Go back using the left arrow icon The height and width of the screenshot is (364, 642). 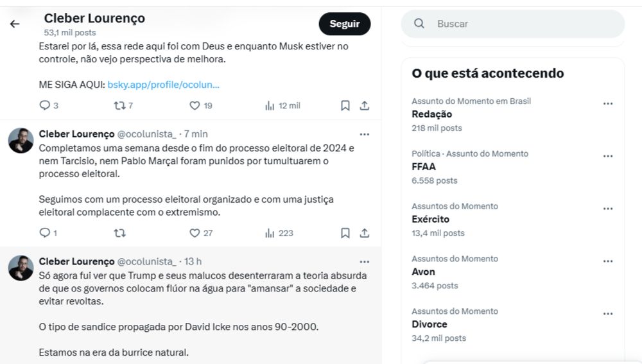pos(15,24)
